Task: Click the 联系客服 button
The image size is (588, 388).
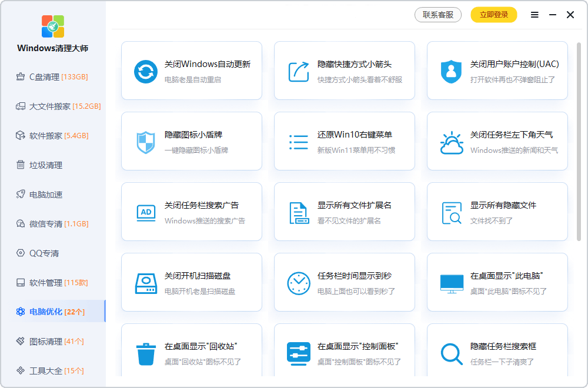Action: tap(438, 15)
